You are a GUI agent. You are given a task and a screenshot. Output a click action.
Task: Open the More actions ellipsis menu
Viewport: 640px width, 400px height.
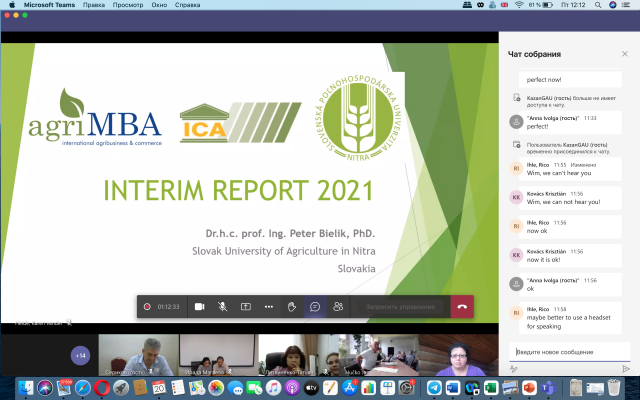tap(269, 307)
